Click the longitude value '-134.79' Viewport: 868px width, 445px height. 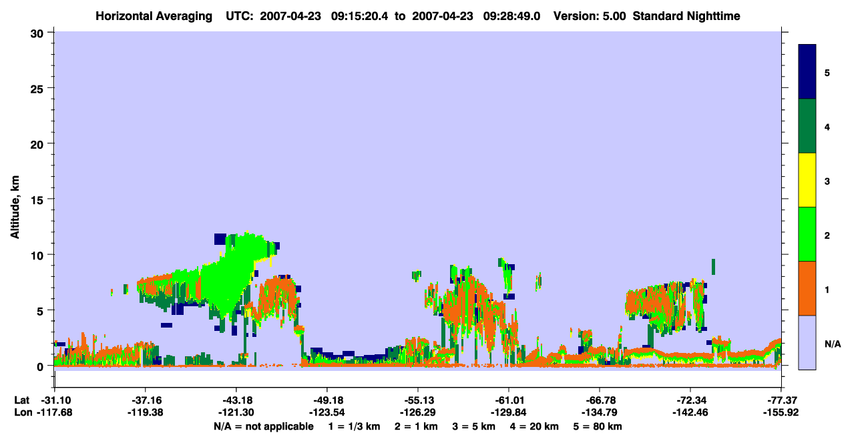click(599, 413)
